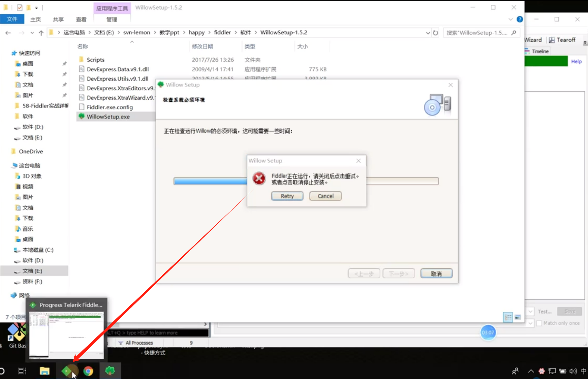The image size is (588, 379).
Task: Click the battery icon in system tray
Action: (563, 371)
